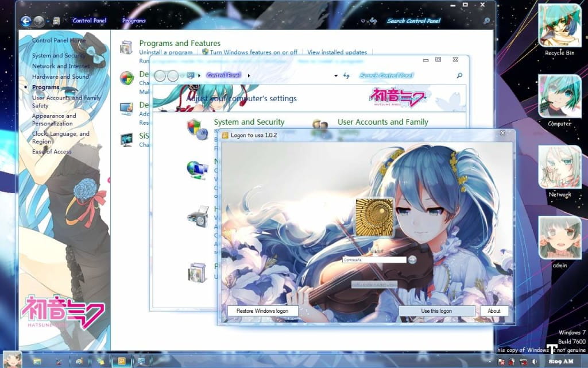The height and width of the screenshot is (368, 588).
Task: Click the Use this logon button
Action: (436, 310)
